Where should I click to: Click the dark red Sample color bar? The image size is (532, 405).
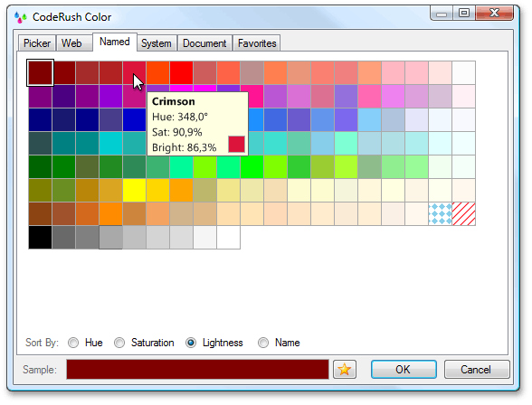[197, 369]
